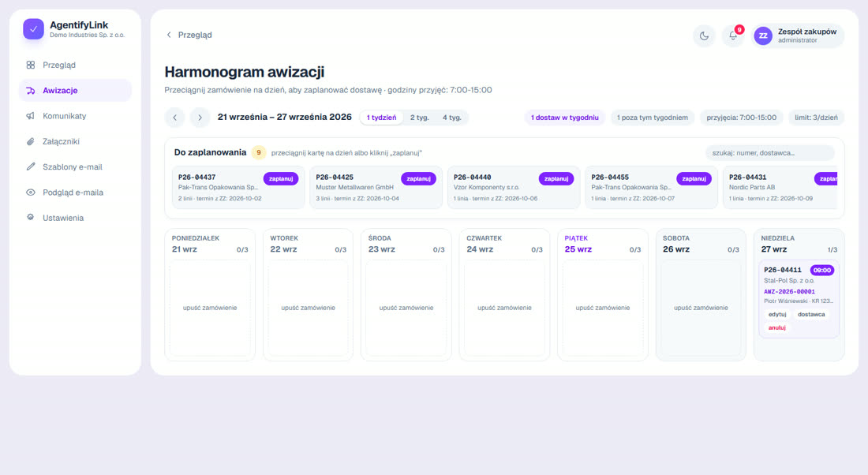Open the Komunikaty section
This screenshot has width=868, height=475.
[75, 116]
